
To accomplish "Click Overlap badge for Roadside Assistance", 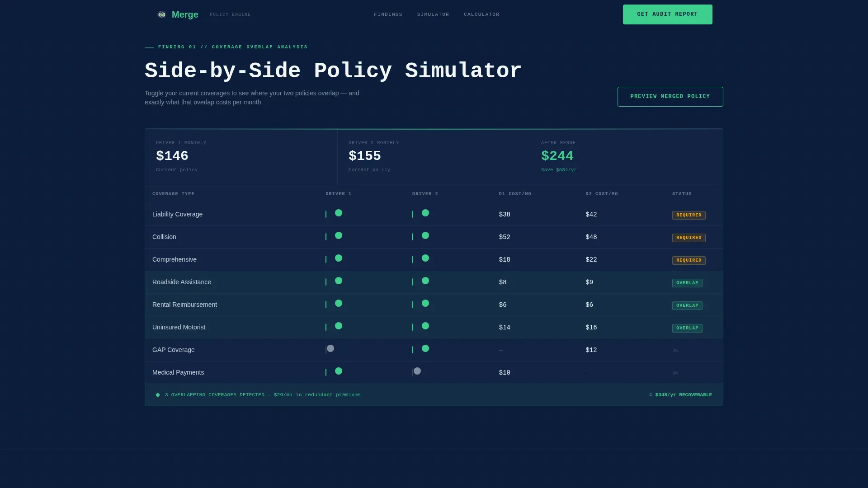I will tap(687, 283).
